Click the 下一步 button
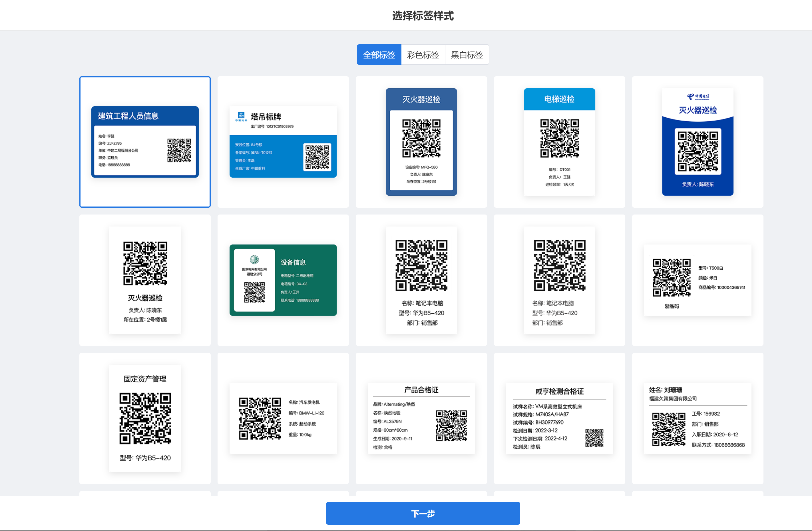This screenshot has height=531, width=812. 423,513
